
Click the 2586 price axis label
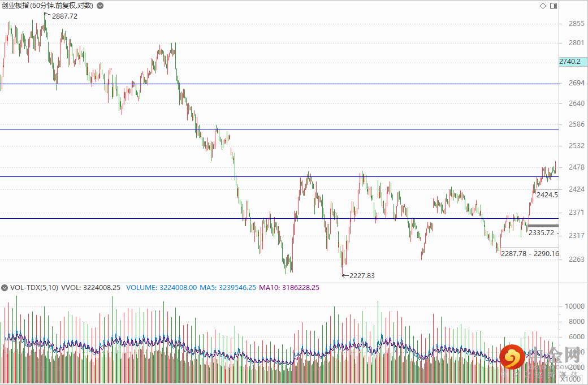coord(576,124)
